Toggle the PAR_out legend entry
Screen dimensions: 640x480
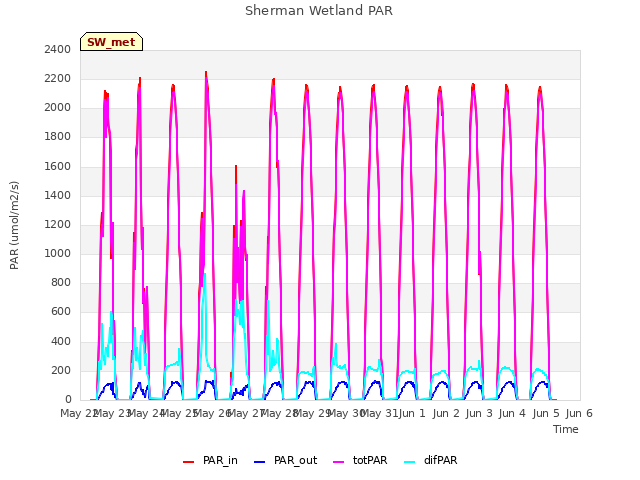(x=285, y=460)
